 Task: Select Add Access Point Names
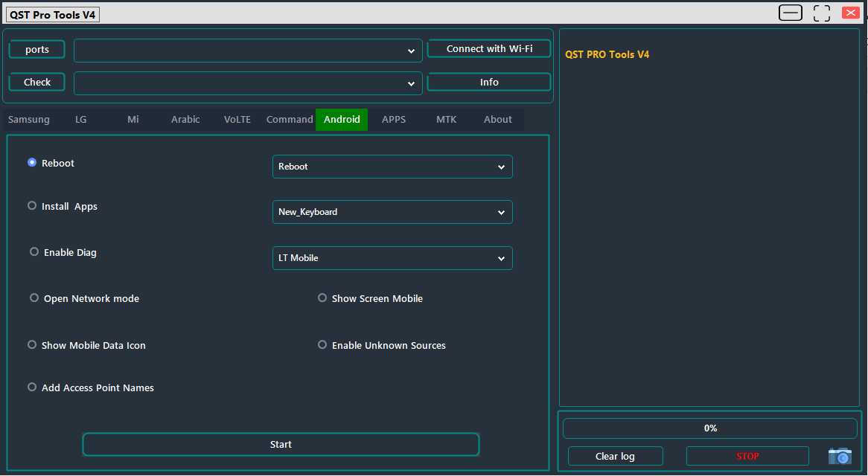click(32, 387)
